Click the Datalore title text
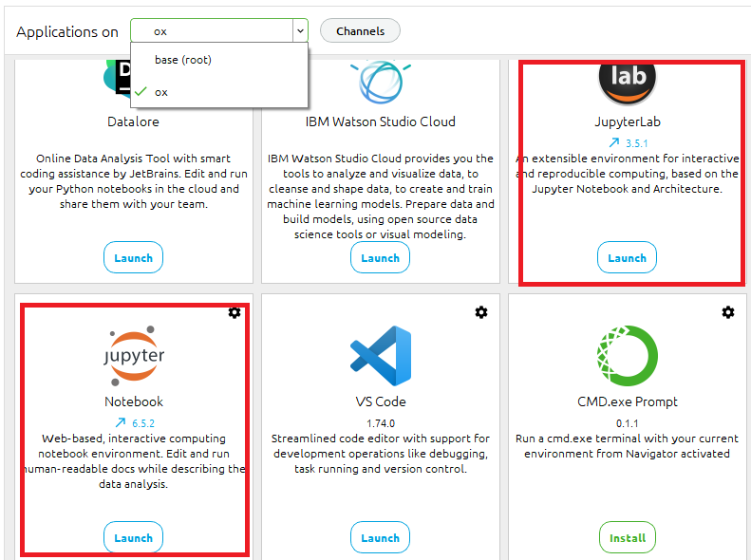 [133, 121]
